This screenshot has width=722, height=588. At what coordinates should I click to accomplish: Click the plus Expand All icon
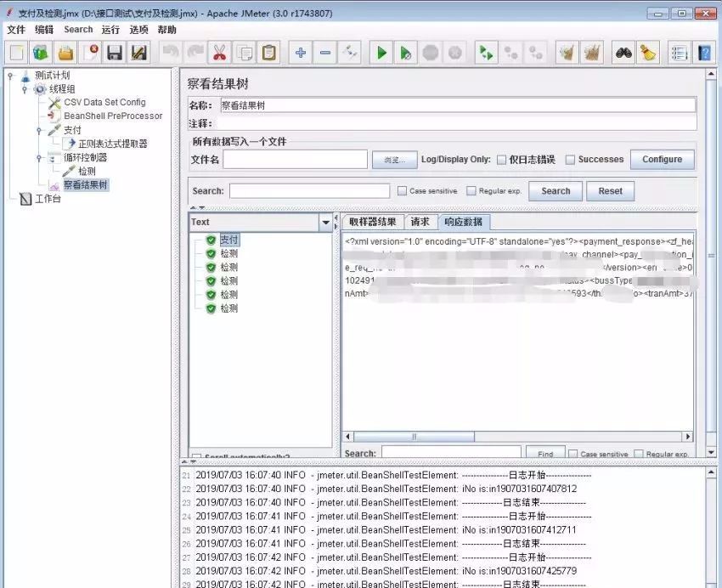[x=301, y=53]
